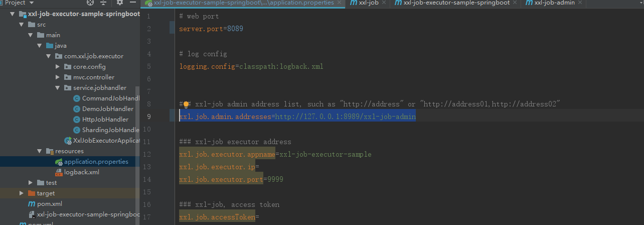The height and width of the screenshot is (225, 644).
Task: Click the XxlJobExecutorApplication runnable class icon
Action: coord(68,141)
